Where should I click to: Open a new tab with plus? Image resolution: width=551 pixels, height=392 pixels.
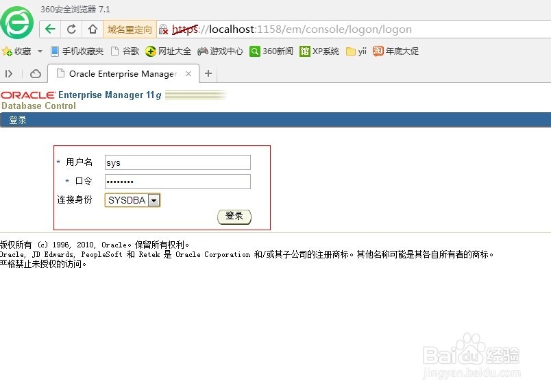click(x=208, y=73)
